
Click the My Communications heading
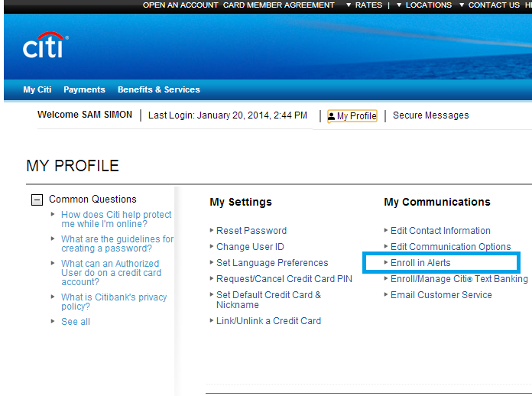click(437, 202)
